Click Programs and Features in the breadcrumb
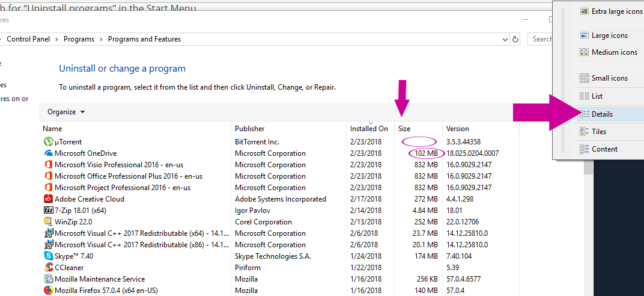This screenshot has width=644, height=296. [144, 40]
